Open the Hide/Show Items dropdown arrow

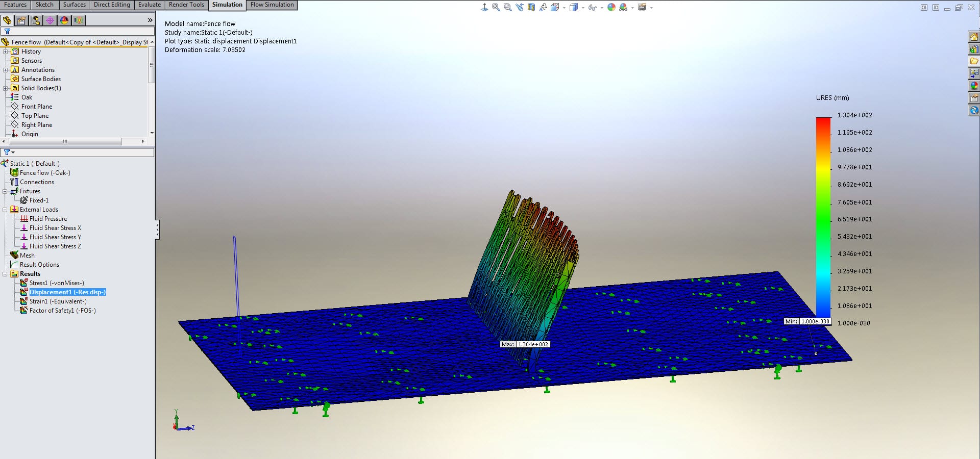[602, 8]
